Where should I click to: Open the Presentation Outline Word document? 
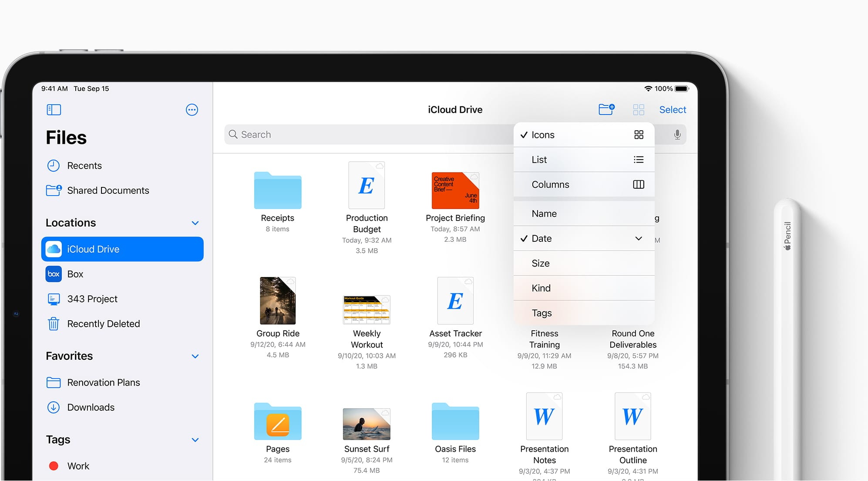[633, 416]
